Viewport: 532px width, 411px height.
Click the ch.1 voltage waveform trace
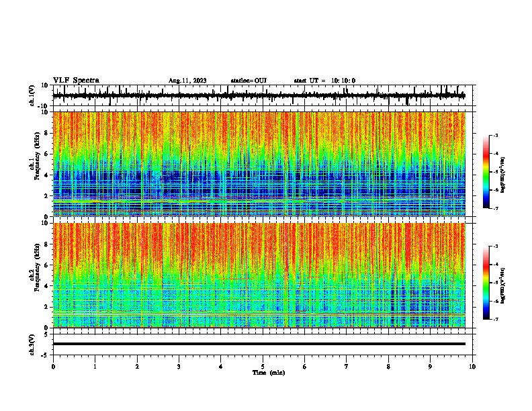tap(259, 95)
